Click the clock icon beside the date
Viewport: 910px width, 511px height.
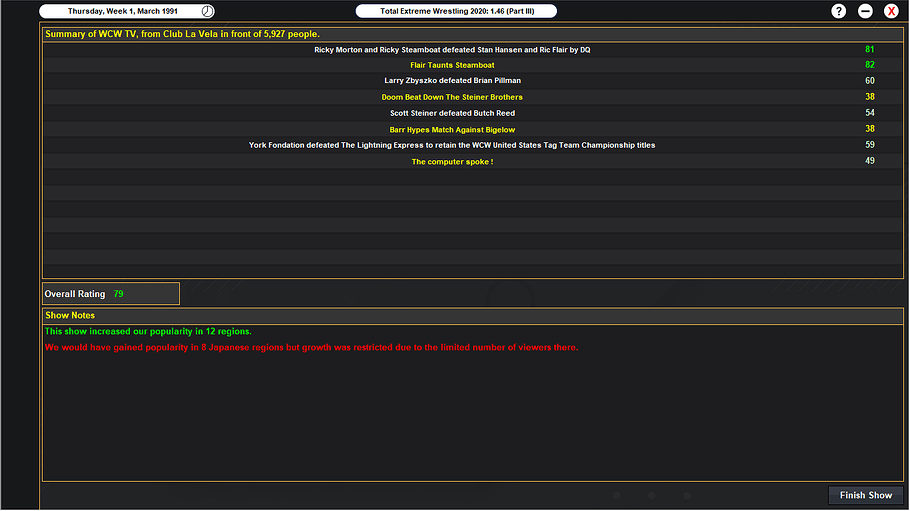(207, 11)
